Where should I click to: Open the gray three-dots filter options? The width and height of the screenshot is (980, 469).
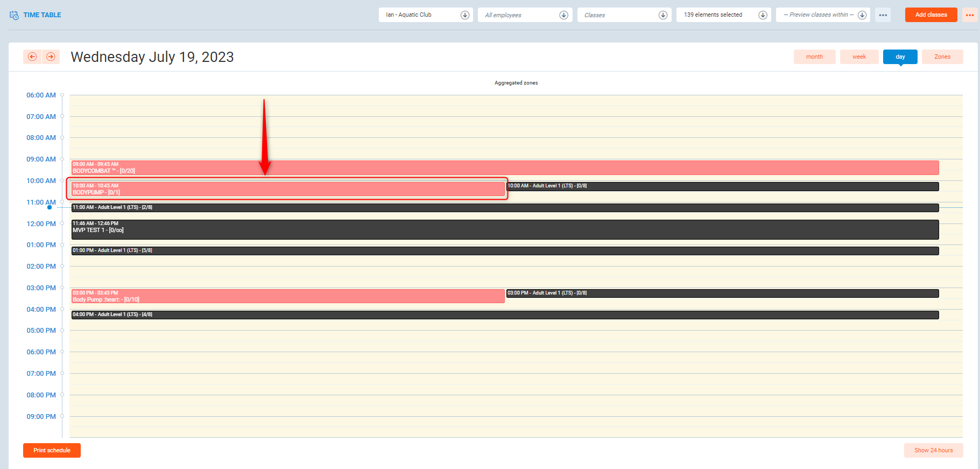coord(883,15)
